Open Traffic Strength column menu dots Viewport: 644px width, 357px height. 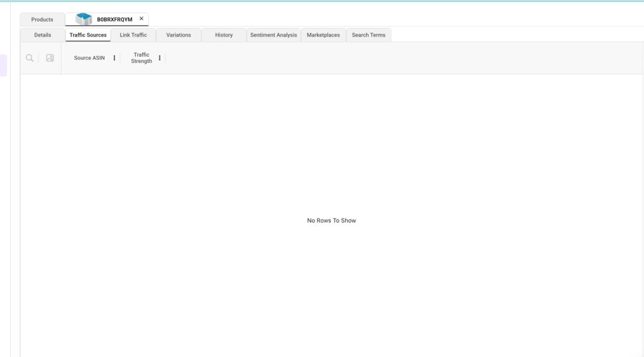159,58
